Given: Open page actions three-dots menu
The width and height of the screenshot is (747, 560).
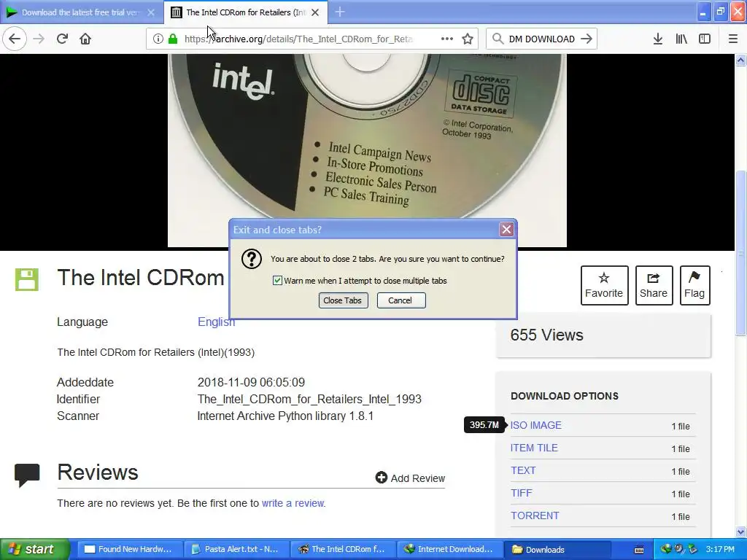Looking at the screenshot, I should point(447,39).
